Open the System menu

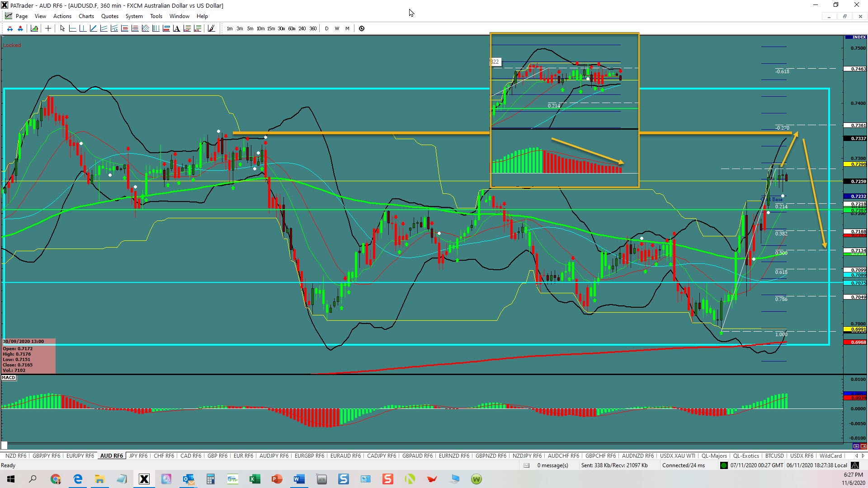pyautogui.click(x=134, y=16)
